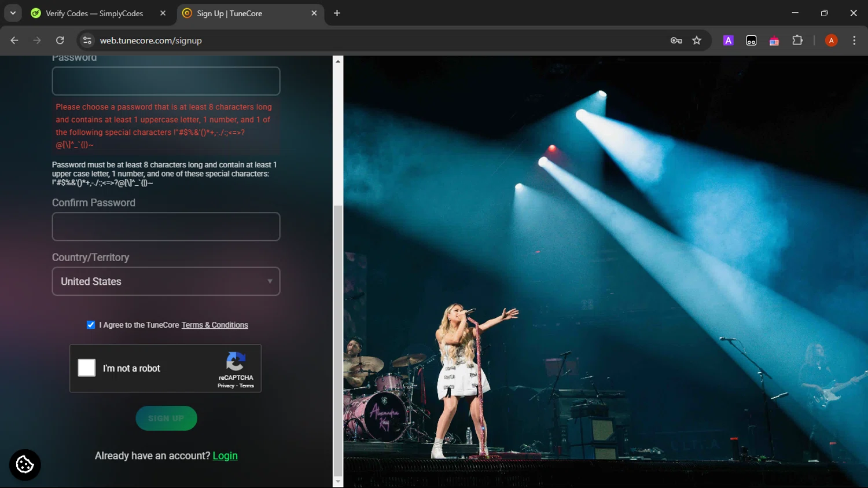Viewport: 868px width, 488px height.
Task: Click the browser forward arrow
Action: click(x=37, y=41)
